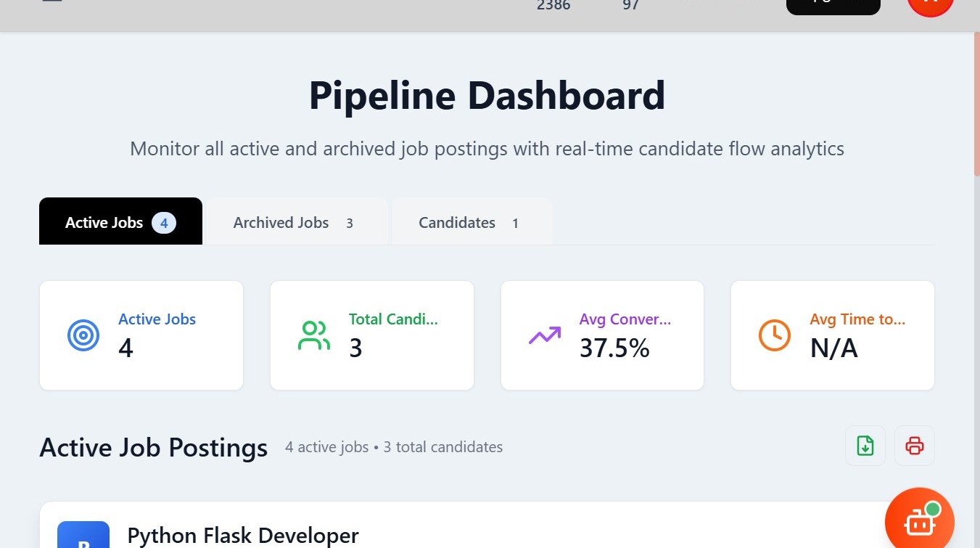Open the orange chatbot assistant bubble

click(x=919, y=521)
